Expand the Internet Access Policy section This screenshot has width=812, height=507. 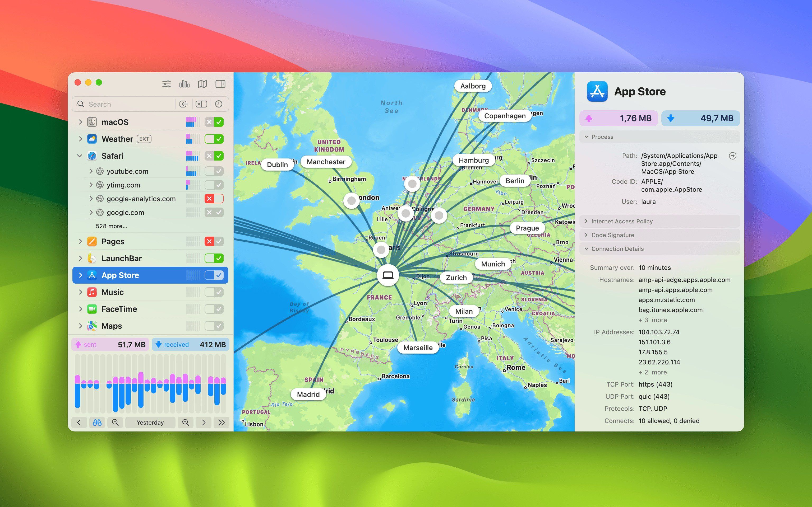pos(621,221)
